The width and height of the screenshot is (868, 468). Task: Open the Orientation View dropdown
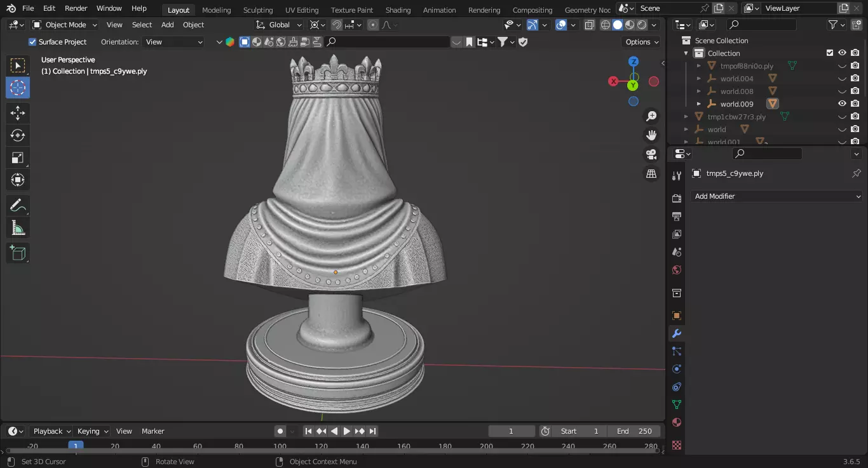(173, 42)
